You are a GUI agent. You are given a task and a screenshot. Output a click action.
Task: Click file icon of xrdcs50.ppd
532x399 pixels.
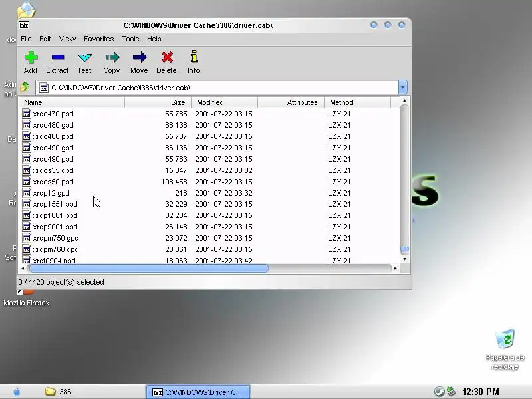point(27,182)
